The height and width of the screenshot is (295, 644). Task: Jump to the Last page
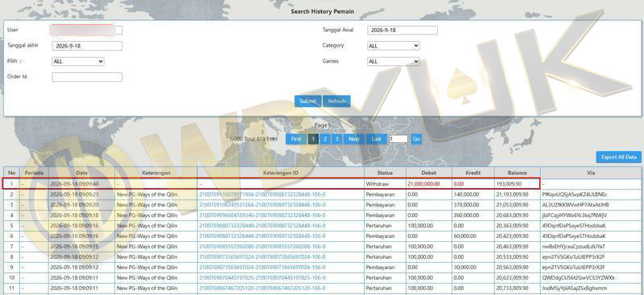(376, 139)
